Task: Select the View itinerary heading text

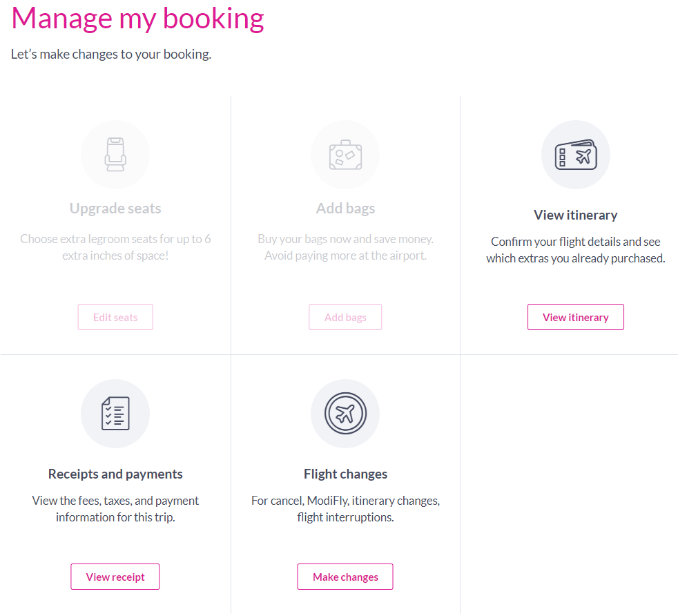Action: [575, 215]
